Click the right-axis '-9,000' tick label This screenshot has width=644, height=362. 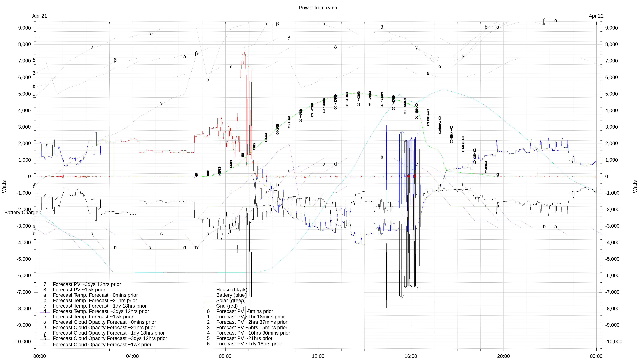coord(612,325)
